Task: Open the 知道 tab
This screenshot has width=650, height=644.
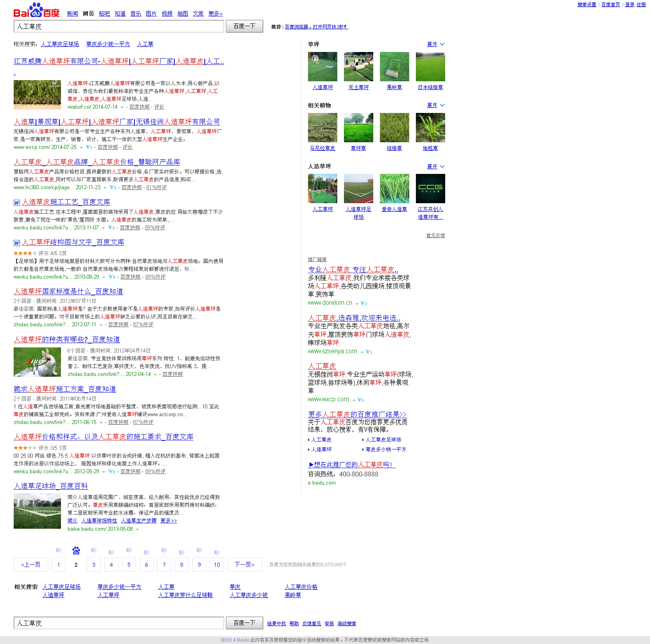Action: coord(120,14)
